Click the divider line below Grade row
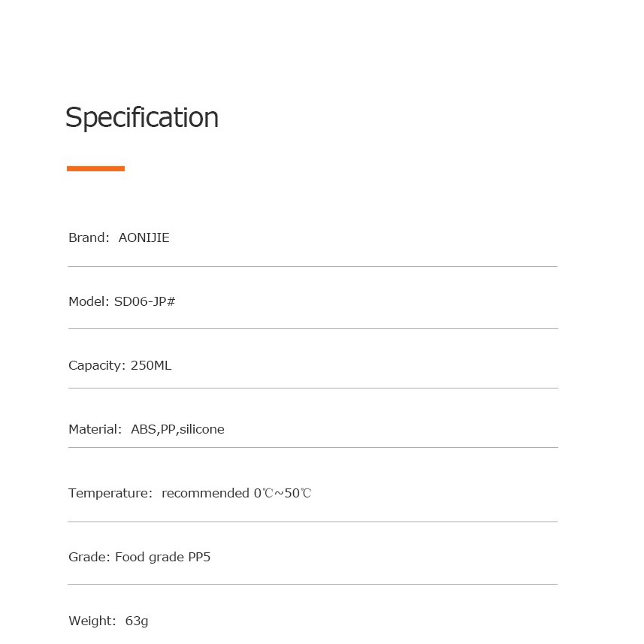Viewport: 644px width, 644px height. [313, 584]
